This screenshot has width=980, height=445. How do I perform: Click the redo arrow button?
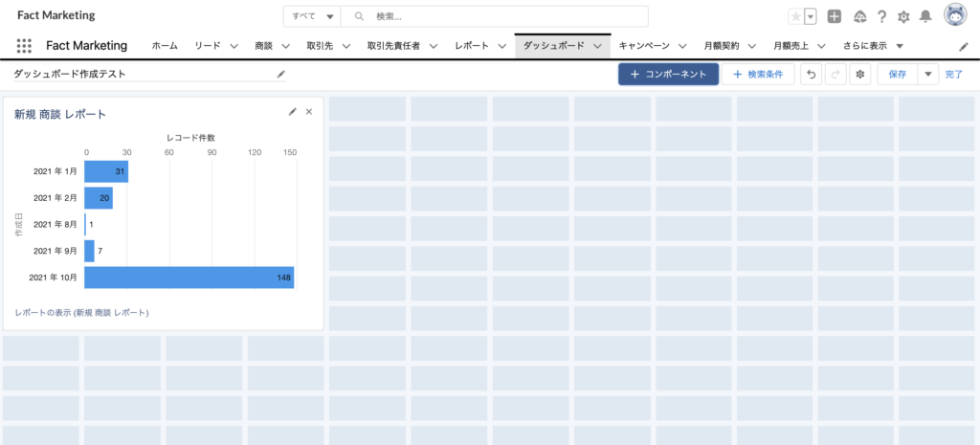coord(835,75)
